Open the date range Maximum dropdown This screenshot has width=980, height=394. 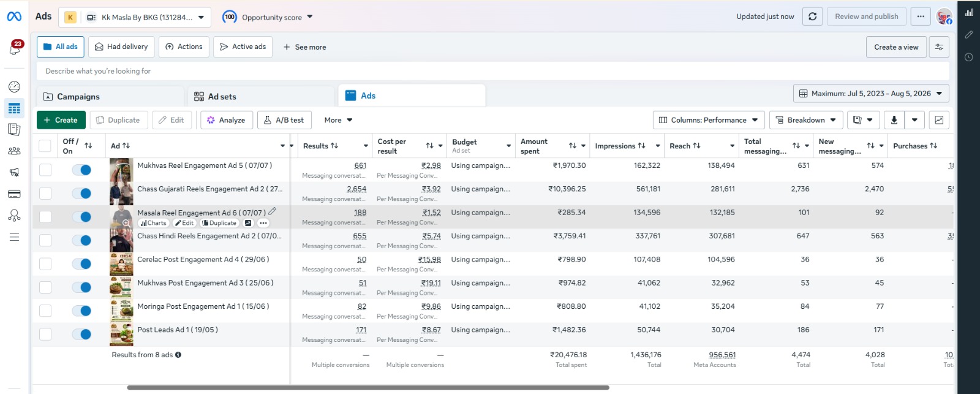click(x=871, y=94)
